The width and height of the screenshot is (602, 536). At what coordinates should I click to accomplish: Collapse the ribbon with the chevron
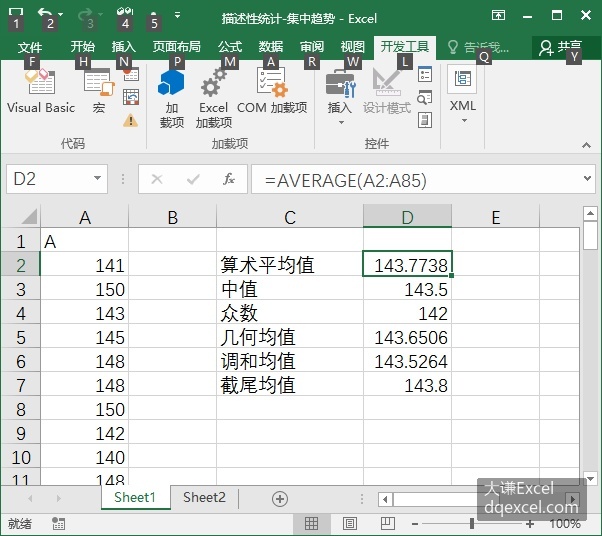click(586, 145)
